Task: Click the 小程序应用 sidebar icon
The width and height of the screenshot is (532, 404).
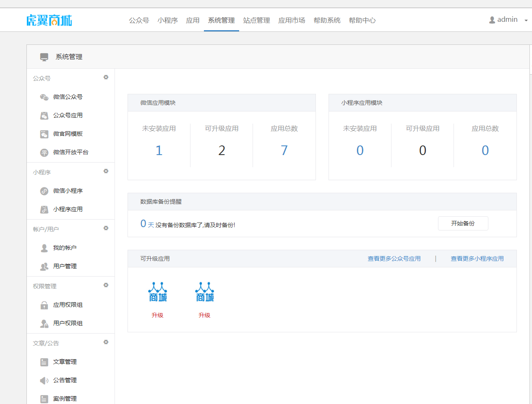Action: [x=44, y=210]
